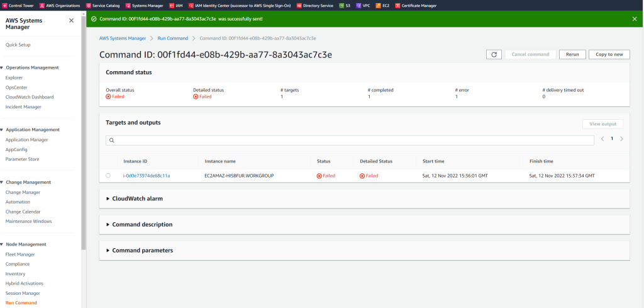This screenshot has height=308, width=644.
Task: Select the radio button for instance i-0d0e73974de68c11a
Action: click(108, 176)
